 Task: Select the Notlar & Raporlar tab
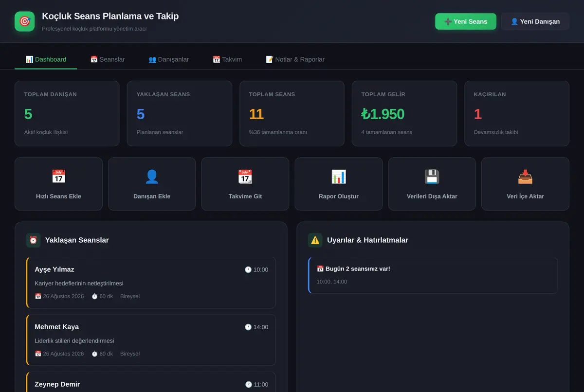(x=295, y=59)
